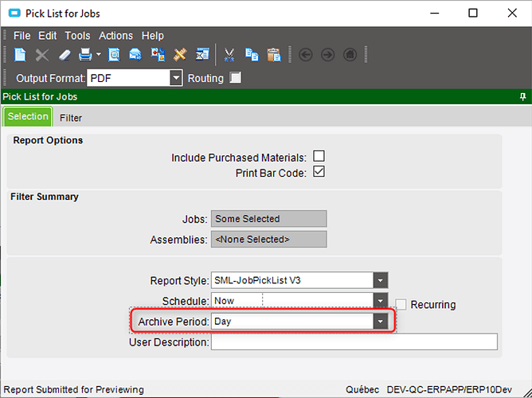Click the email envelope toolbar icon
532x398 pixels.
tap(135, 55)
